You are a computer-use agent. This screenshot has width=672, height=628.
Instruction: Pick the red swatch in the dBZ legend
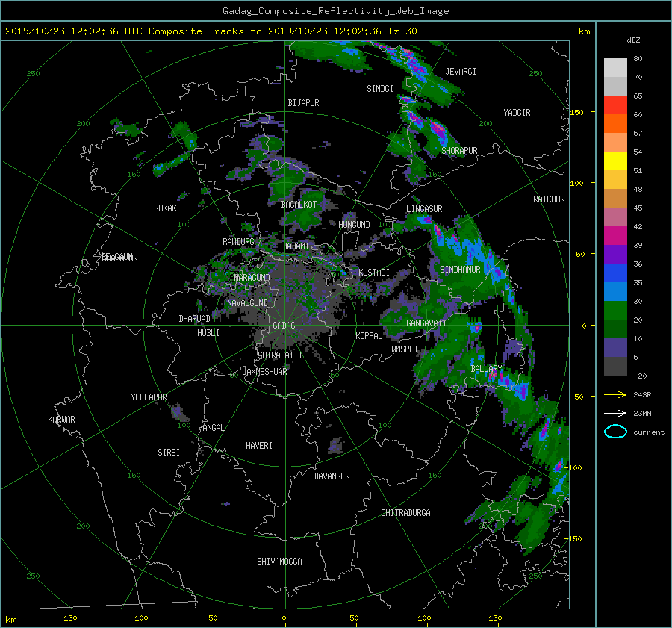615,105
